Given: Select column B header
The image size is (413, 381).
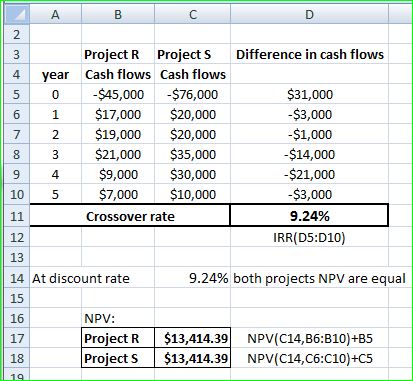Looking at the screenshot, I should tap(118, 14).
